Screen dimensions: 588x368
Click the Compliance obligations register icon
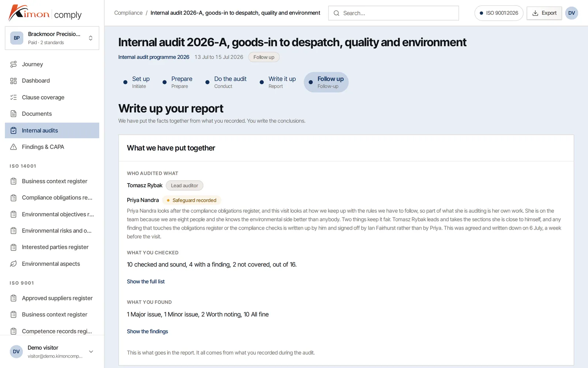(14, 198)
